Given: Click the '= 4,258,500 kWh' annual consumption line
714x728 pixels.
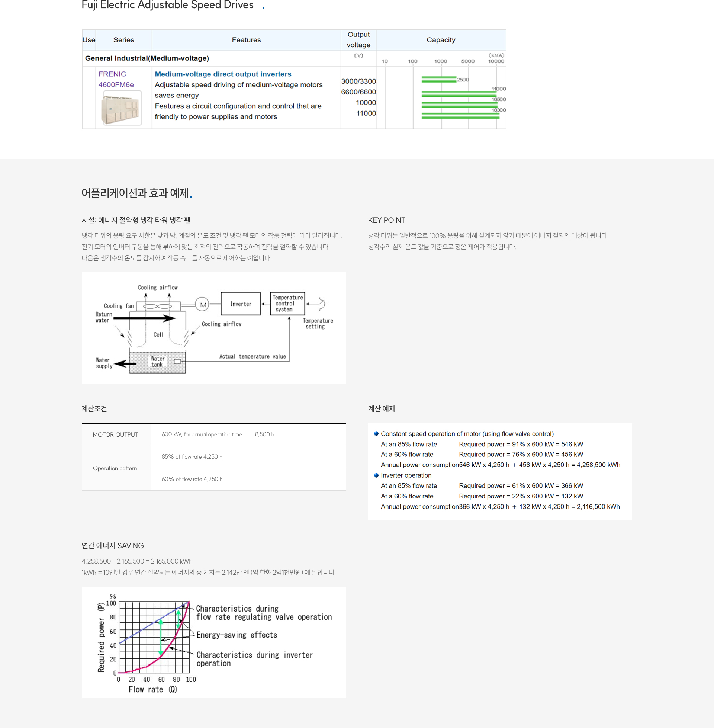Looking at the screenshot, I should pyautogui.click(x=500, y=465).
